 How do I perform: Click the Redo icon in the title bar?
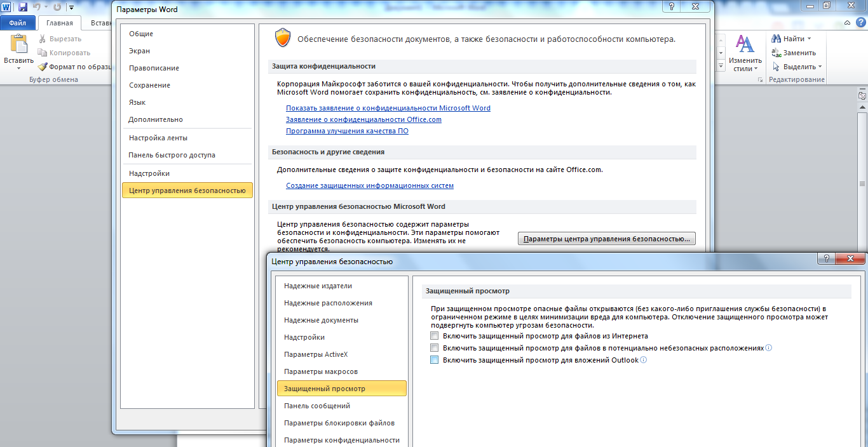(x=57, y=8)
